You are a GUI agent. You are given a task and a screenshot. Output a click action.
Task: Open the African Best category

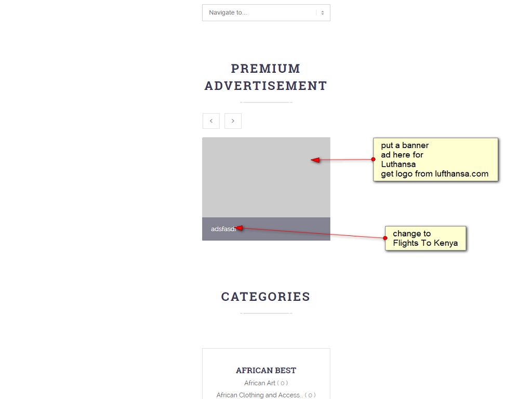coord(266,370)
